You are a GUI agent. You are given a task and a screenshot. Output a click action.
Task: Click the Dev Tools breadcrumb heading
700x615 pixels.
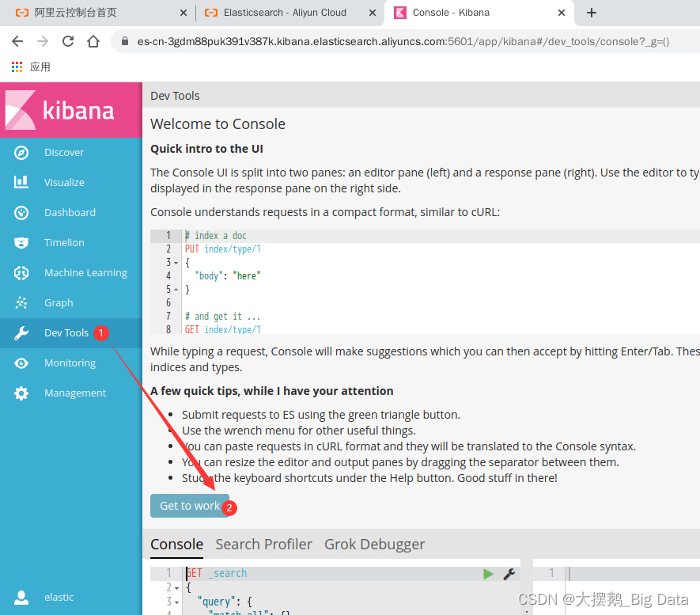[x=175, y=96]
